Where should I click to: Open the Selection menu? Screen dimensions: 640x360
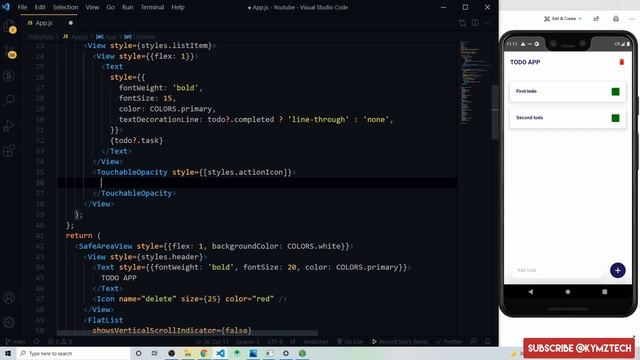coord(65,7)
